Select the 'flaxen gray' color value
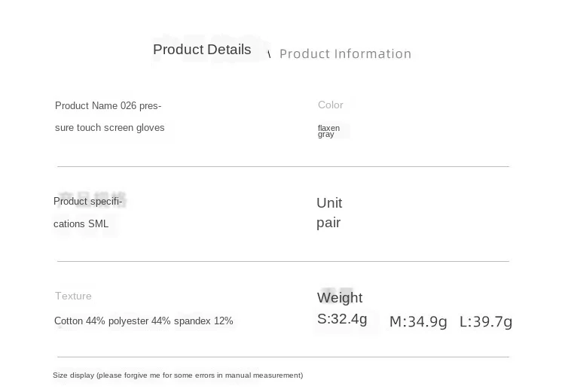The width and height of the screenshot is (565, 392). click(x=328, y=131)
